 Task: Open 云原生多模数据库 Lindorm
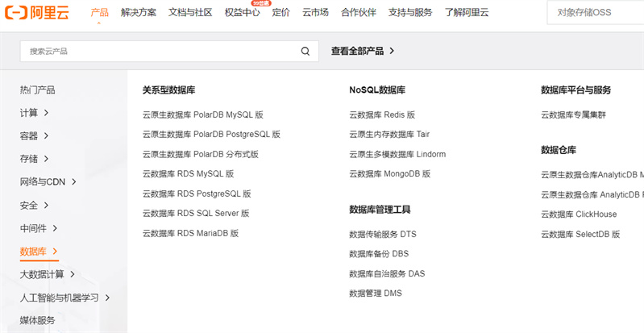pos(397,155)
